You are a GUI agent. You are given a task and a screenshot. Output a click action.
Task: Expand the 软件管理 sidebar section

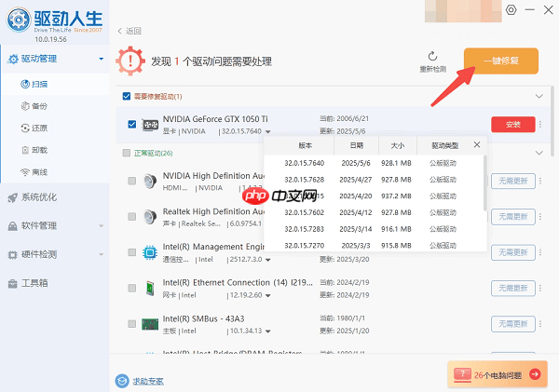point(102,226)
